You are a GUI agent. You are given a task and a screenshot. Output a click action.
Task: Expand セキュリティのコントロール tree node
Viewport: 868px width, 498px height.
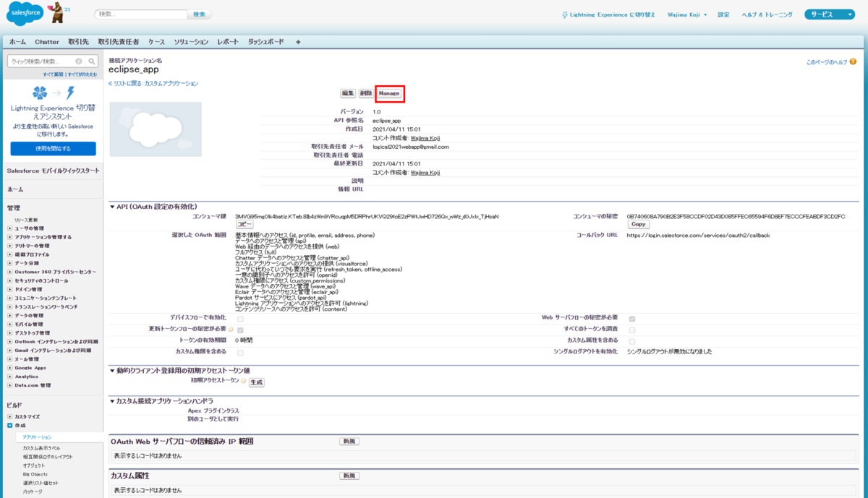click(x=10, y=280)
